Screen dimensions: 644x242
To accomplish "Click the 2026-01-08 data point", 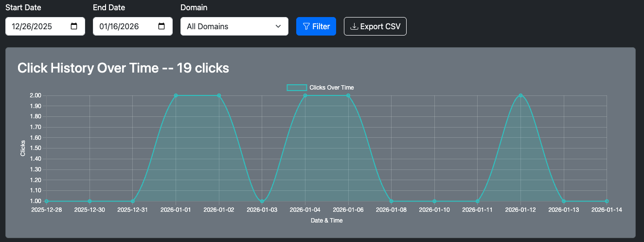I will tap(391, 201).
